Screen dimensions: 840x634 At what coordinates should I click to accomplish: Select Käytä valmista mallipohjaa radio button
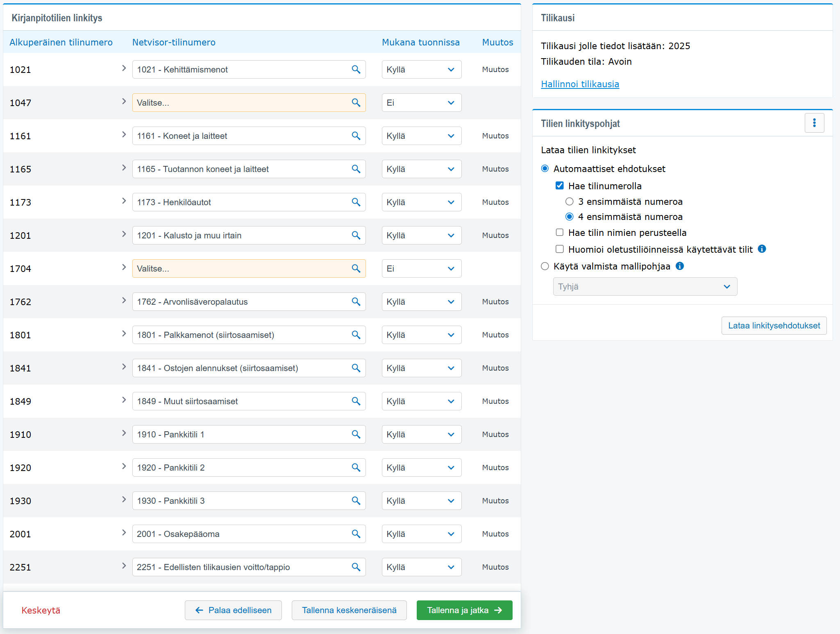pyautogui.click(x=545, y=266)
